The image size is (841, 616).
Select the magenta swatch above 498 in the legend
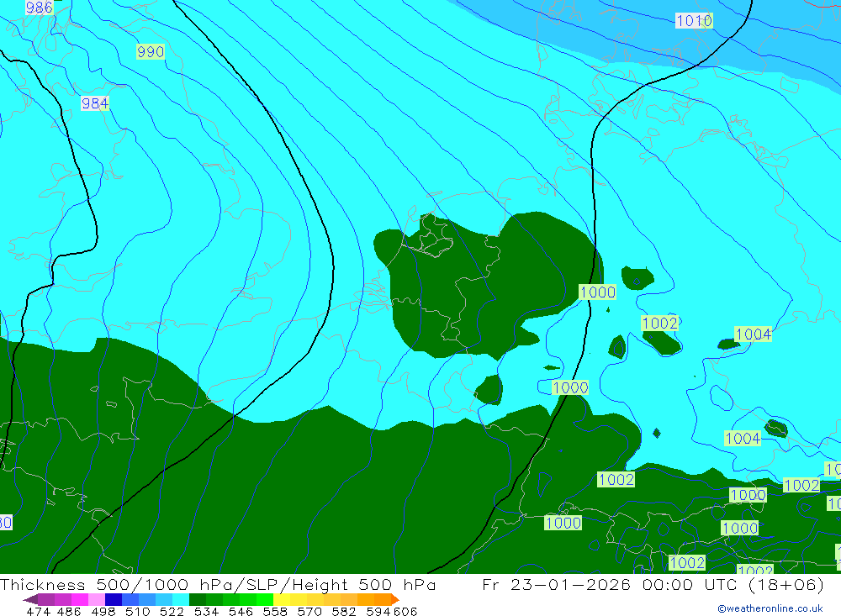(80, 599)
